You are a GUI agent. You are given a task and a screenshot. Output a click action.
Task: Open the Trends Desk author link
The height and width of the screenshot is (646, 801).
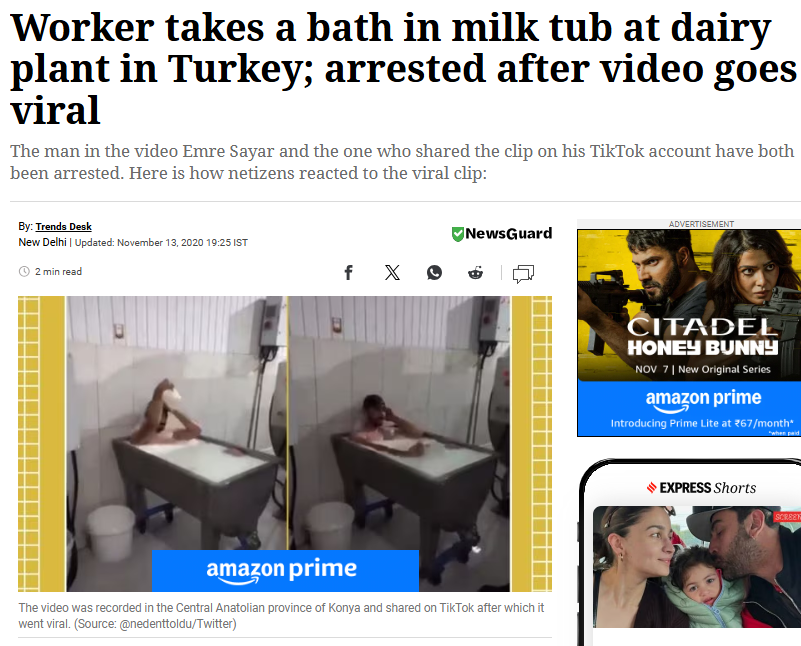[x=63, y=226]
